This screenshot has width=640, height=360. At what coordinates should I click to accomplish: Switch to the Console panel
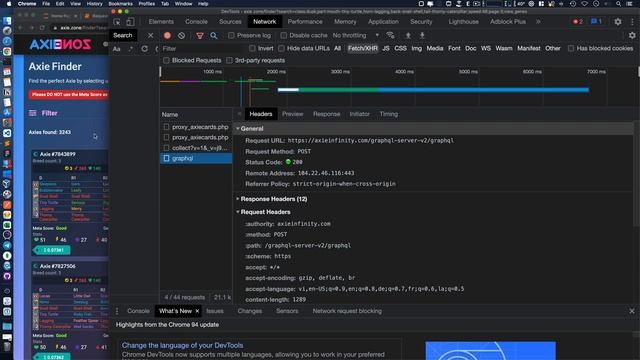click(196, 22)
